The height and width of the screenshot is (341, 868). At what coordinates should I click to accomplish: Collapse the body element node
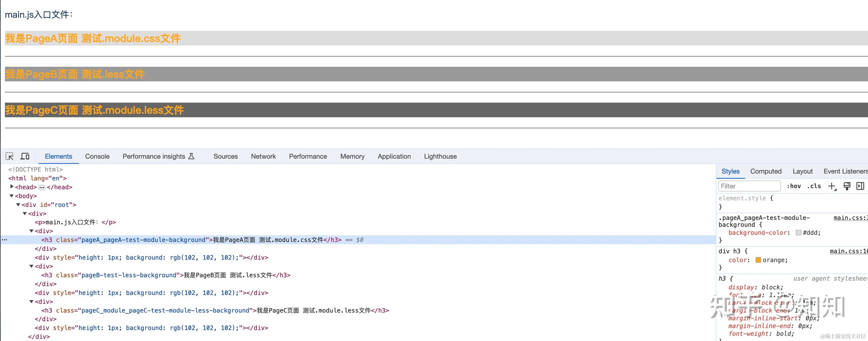point(11,196)
